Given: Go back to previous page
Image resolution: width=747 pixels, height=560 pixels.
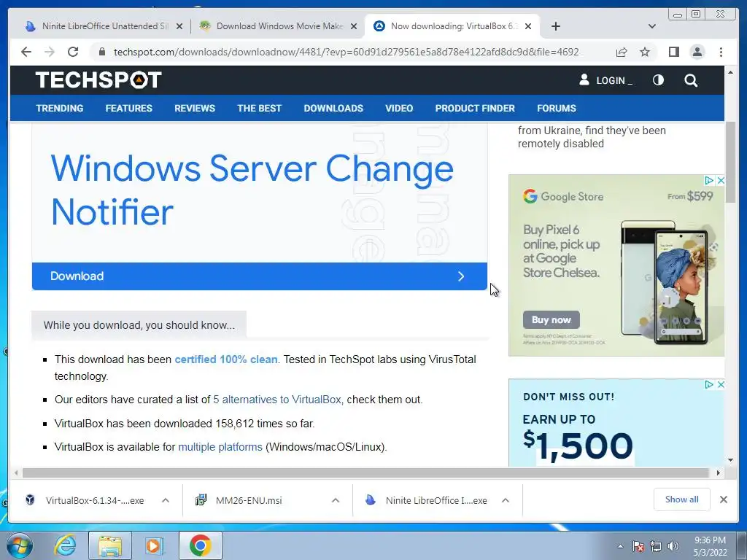Looking at the screenshot, I should pos(26,52).
